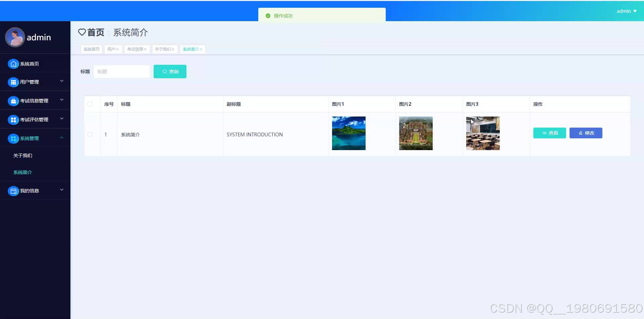Click the 标题 search input field
Image resolution: width=644 pixels, height=319 pixels.
pos(122,71)
